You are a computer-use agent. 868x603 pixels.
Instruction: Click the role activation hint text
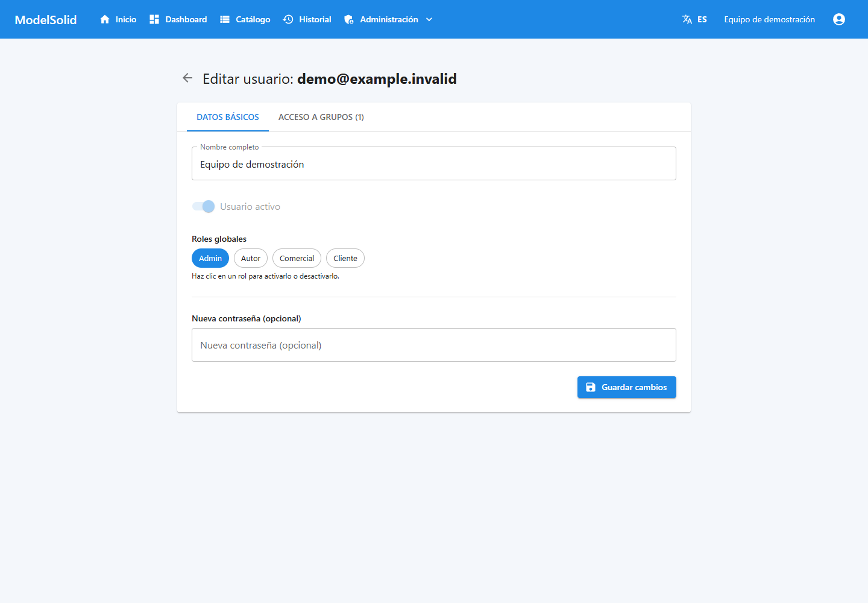tap(265, 276)
